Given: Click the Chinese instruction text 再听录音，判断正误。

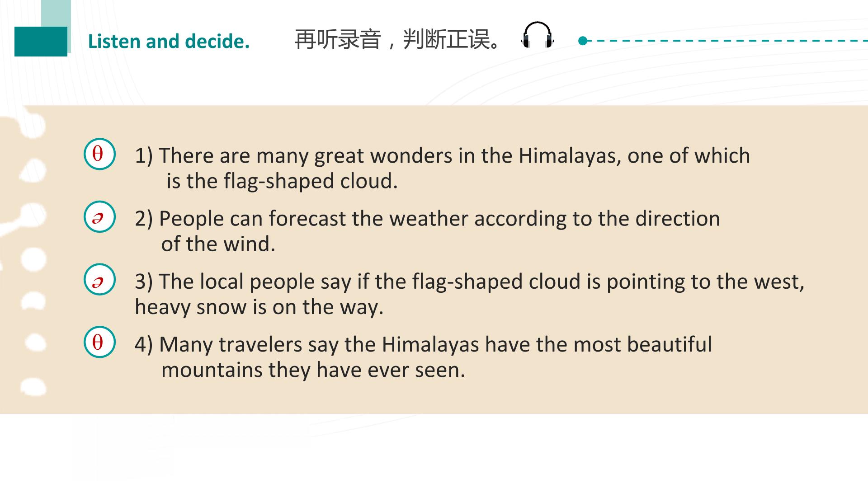Looking at the screenshot, I should pos(398,40).
